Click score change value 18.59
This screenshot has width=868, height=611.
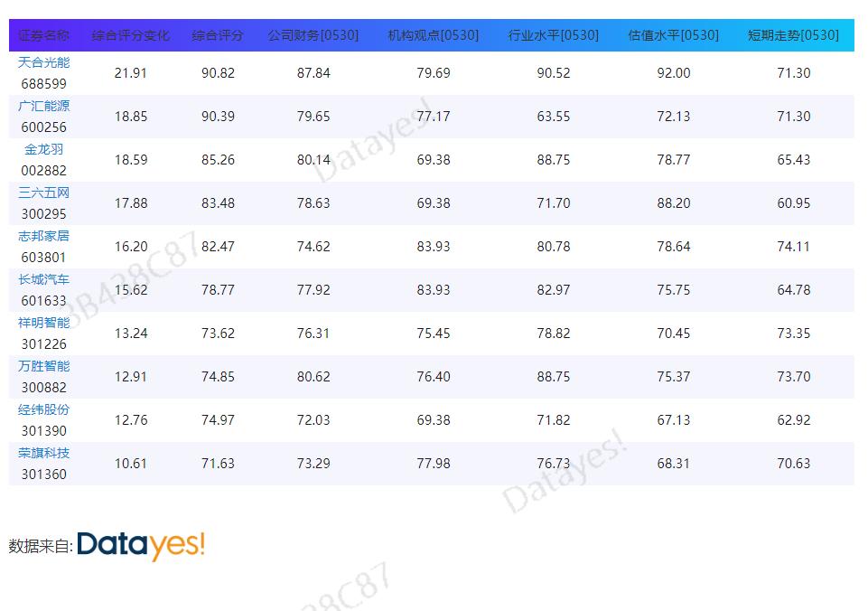(x=131, y=160)
